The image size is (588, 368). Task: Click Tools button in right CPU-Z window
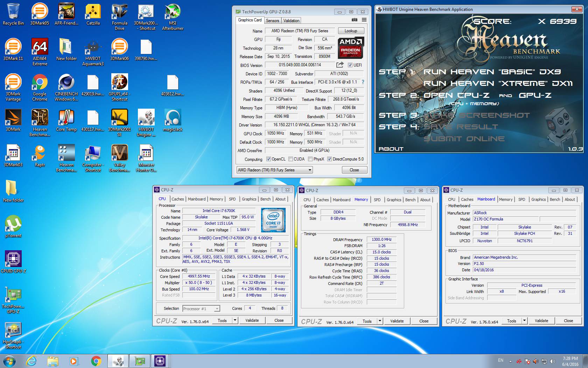(512, 321)
